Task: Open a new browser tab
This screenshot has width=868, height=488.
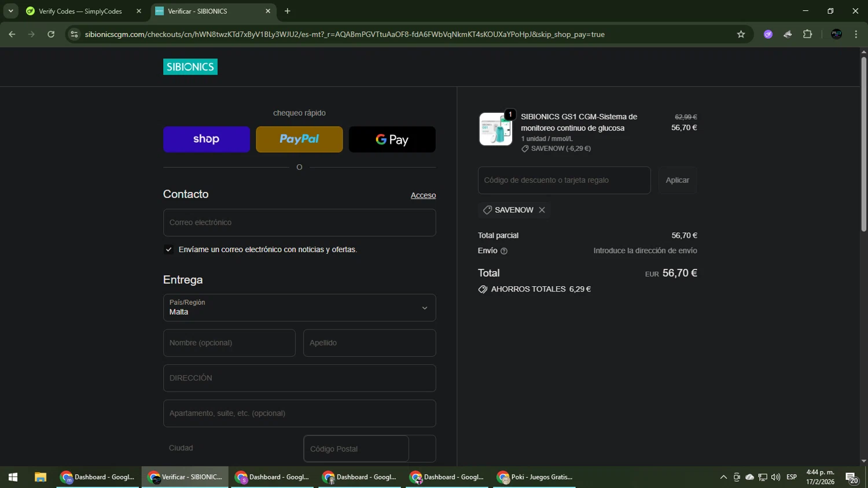Action: [288, 11]
